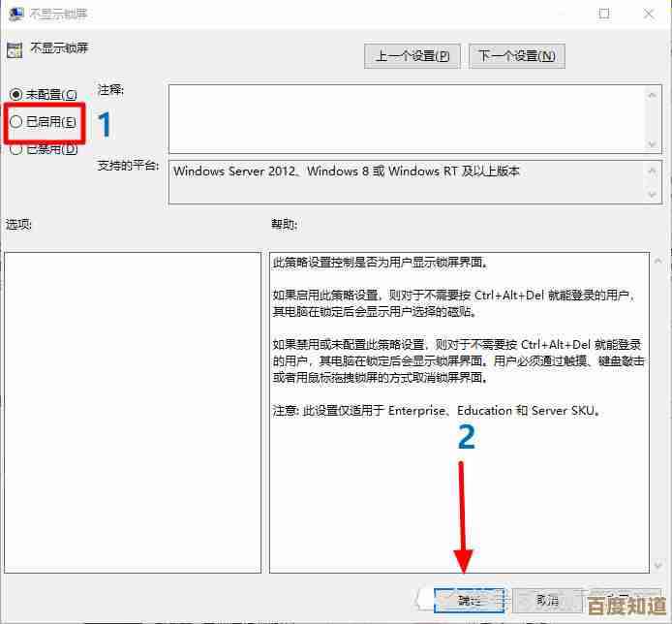Click the title bar window icon
Viewport: 672px width, 624px height.
(15, 14)
